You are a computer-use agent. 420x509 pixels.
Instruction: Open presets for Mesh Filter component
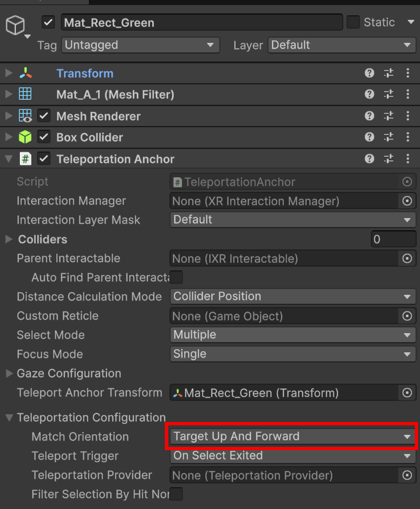(x=389, y=95)
